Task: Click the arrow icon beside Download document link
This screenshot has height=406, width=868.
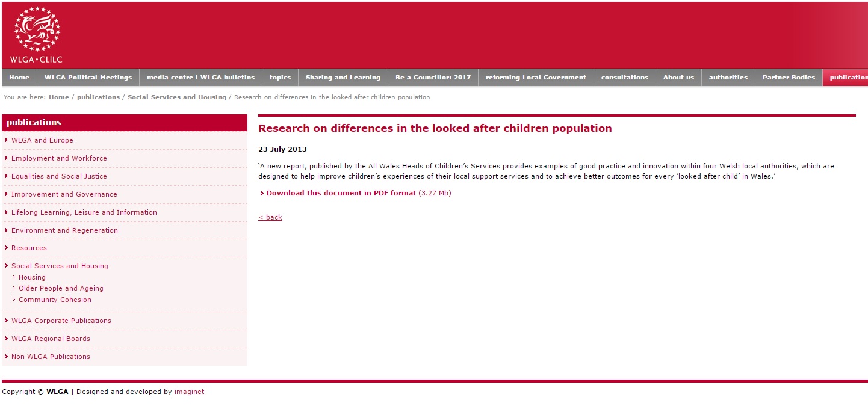Action: coord(262,193)
